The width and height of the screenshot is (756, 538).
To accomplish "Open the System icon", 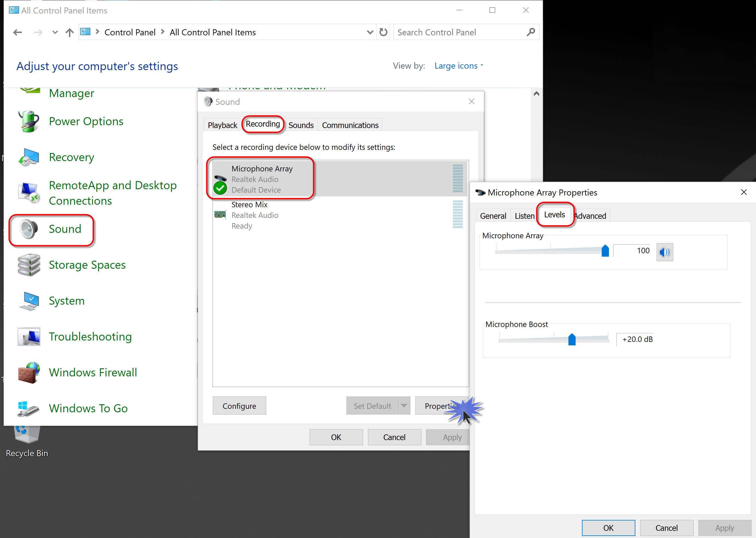I will pos(29,301).
